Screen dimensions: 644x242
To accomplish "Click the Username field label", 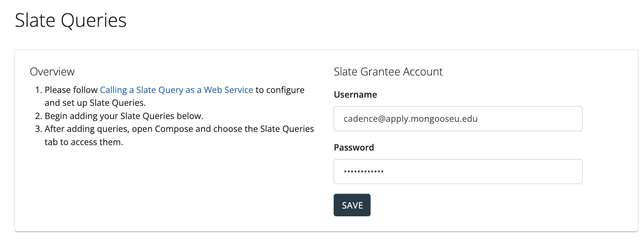I will pyautogui.click(x=355, y=95).
